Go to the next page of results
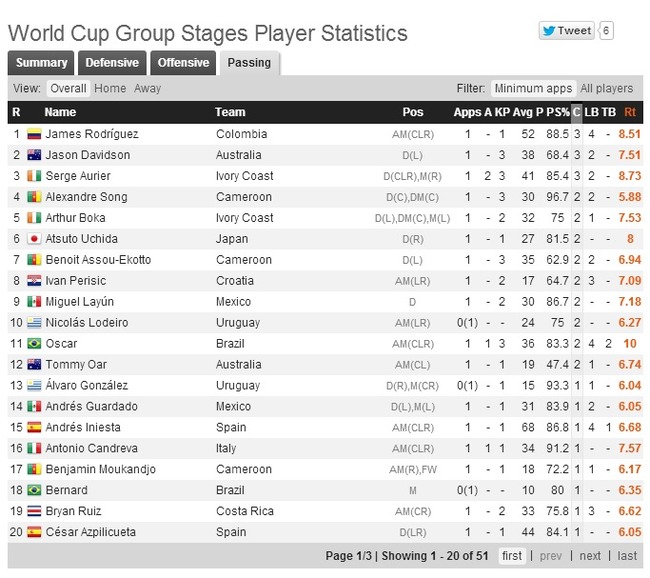Viewport: 650px width, 578px height. pos(590,556)
